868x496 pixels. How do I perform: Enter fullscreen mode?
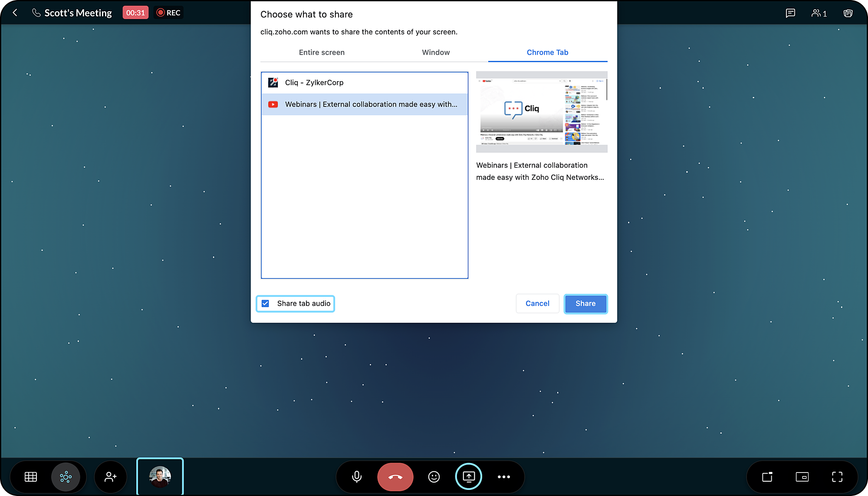coord(837,477)
